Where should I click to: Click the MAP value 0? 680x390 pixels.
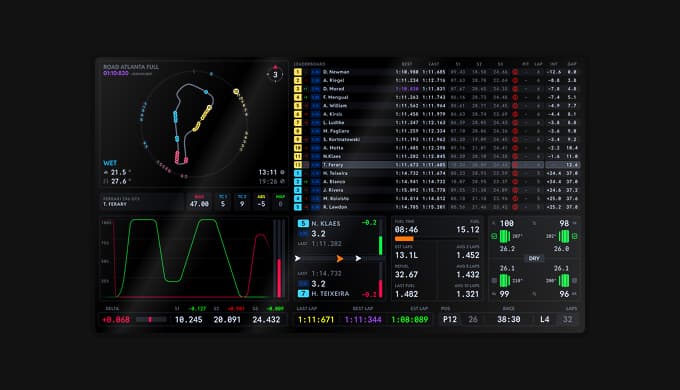coord(281,204)
